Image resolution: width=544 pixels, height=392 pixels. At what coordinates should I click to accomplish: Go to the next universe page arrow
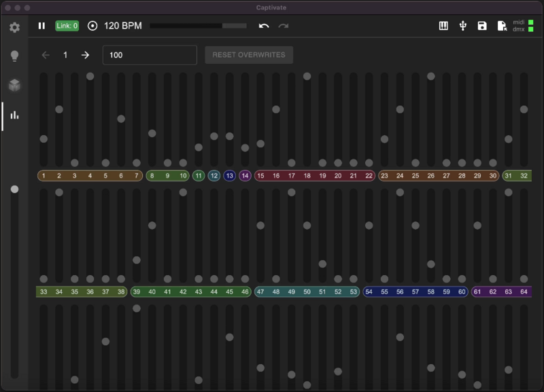coord(85,55)
